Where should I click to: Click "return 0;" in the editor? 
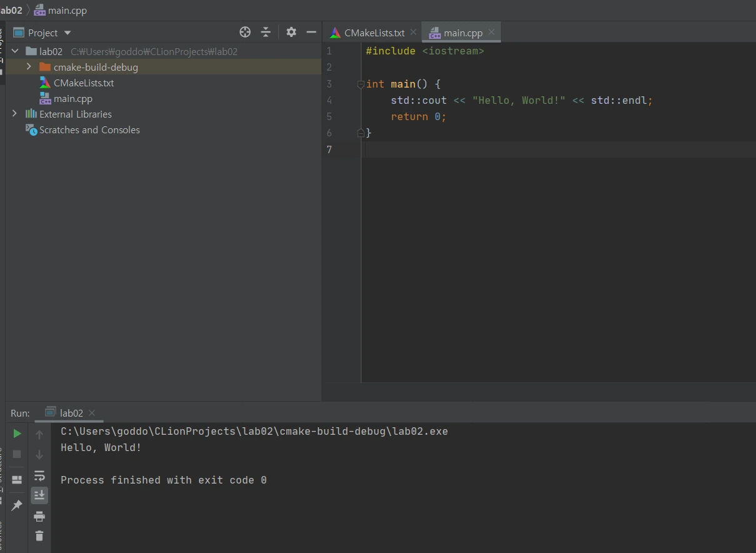pyautogui.click(x=419, y=116)
